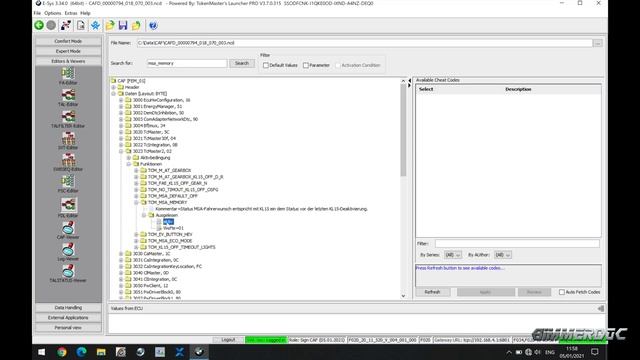Click the cheat codes Filter text field
This screenshot has width=640, height=360.
point(517,244)
